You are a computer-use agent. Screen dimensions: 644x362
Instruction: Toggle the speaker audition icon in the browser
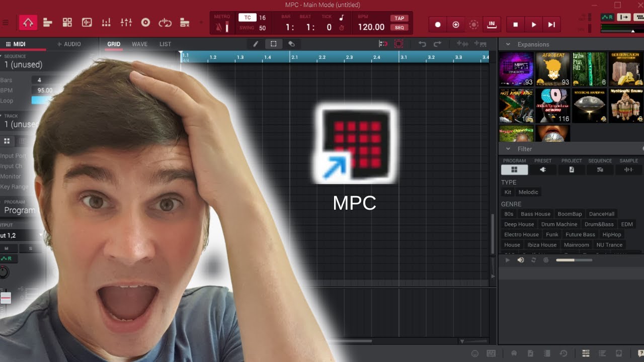coord(521,260)
